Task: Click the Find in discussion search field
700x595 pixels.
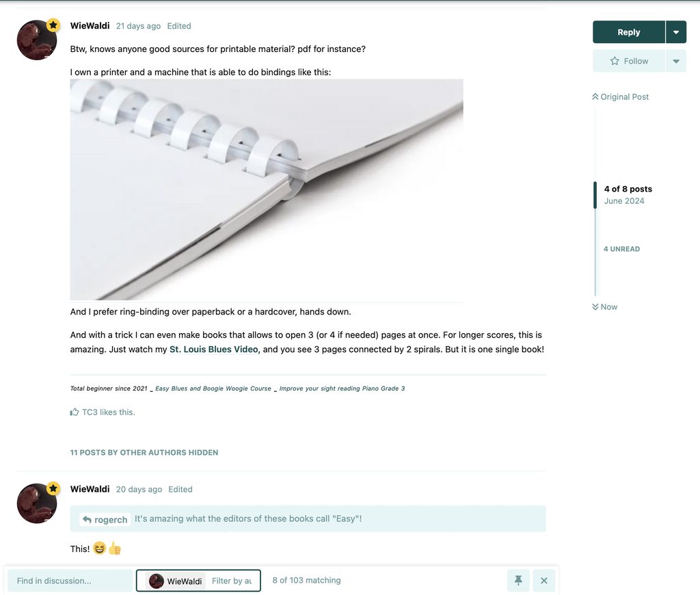Action: click(x=70, y=581)
